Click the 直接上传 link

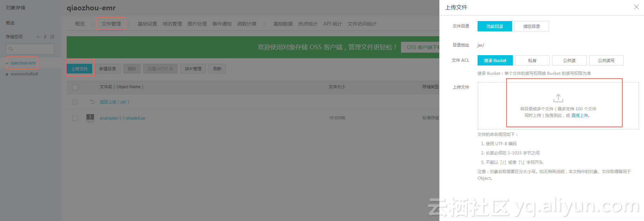[x=580, y=115]
